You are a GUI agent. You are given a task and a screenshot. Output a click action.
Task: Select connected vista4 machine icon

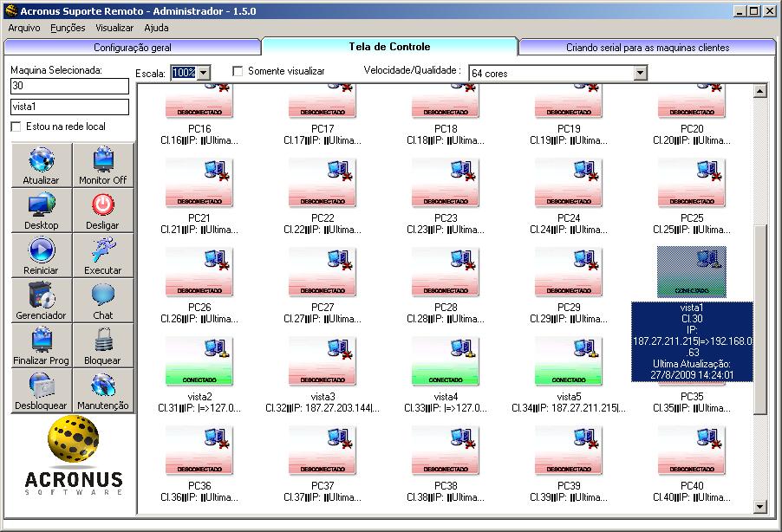coord(446,361)
